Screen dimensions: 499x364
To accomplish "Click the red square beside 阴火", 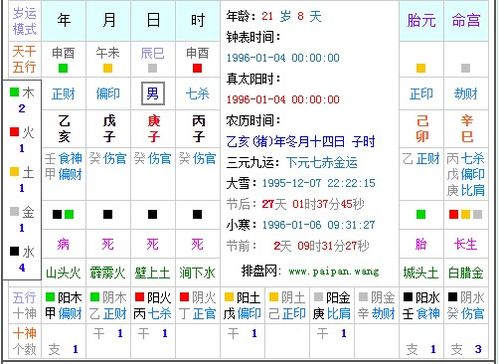I will [x=184, y=297].
